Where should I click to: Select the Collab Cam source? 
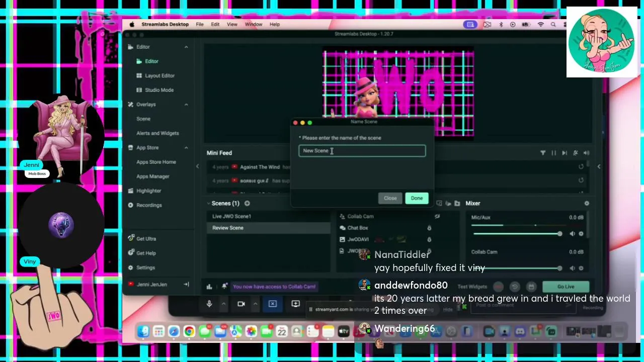coord(360,216)
